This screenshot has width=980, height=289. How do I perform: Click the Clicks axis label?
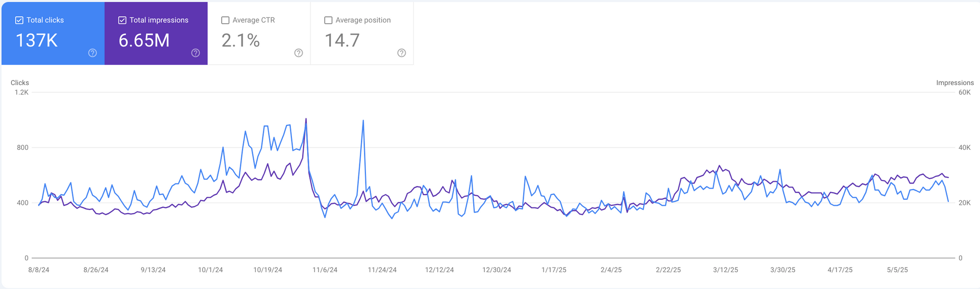click(20, 83)
